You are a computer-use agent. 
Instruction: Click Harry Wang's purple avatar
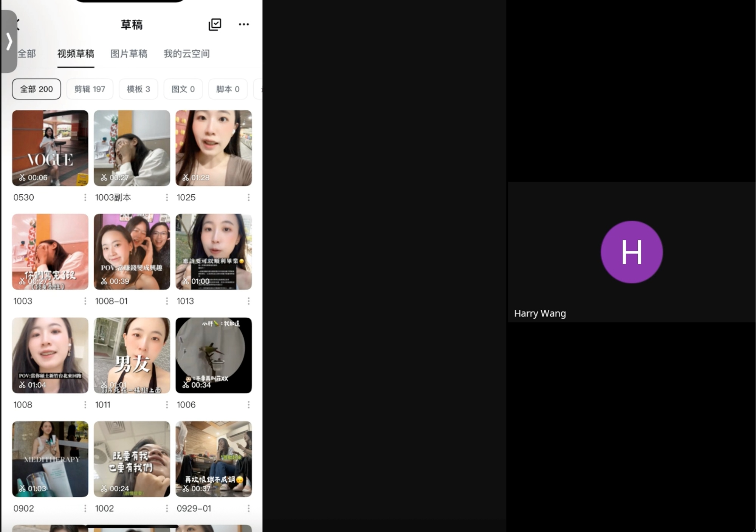click(631, 252)
